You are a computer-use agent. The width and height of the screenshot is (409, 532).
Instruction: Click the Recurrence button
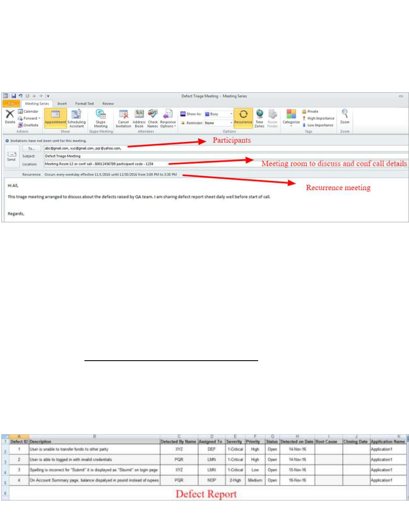click(x=243, y=118)
